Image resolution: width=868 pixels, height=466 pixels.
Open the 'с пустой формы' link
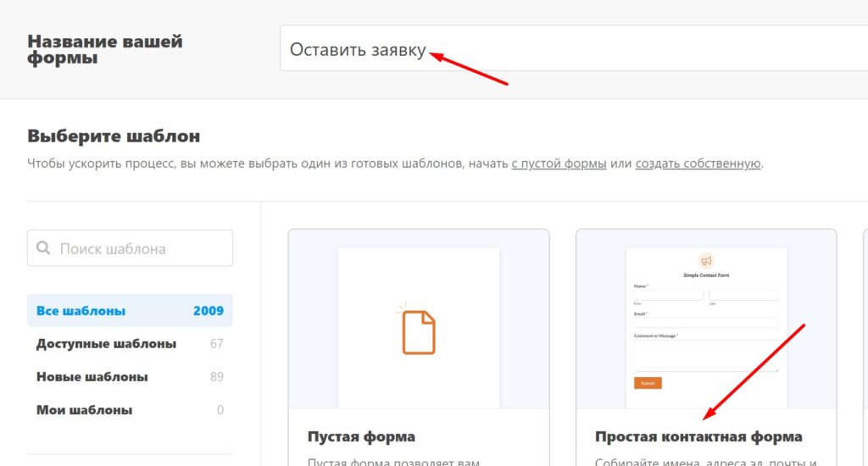coord(559,164)
